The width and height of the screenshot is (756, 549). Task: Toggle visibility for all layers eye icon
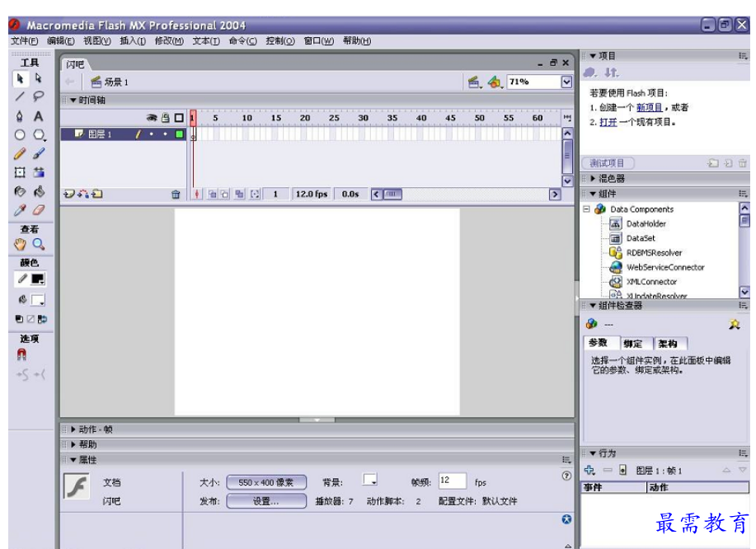pyautogui.click(x=152, y=118)
